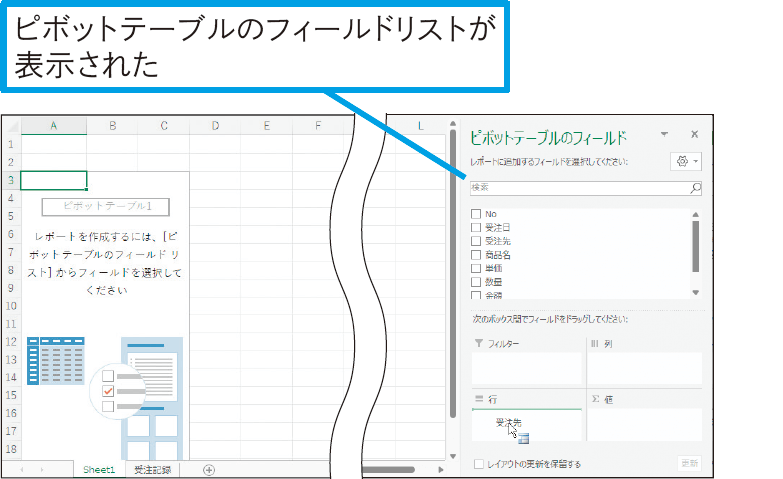Viewport: 783px width, 479px height.
Task: Select row 10 header
Action: point(10,306)
